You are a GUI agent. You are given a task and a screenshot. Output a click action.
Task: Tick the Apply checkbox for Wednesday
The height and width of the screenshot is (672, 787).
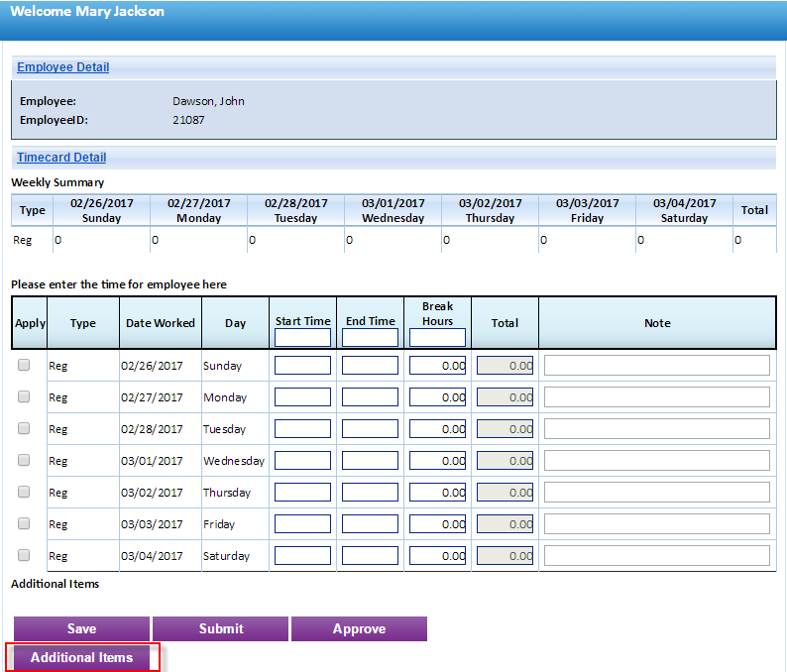[x=24, y=460]
